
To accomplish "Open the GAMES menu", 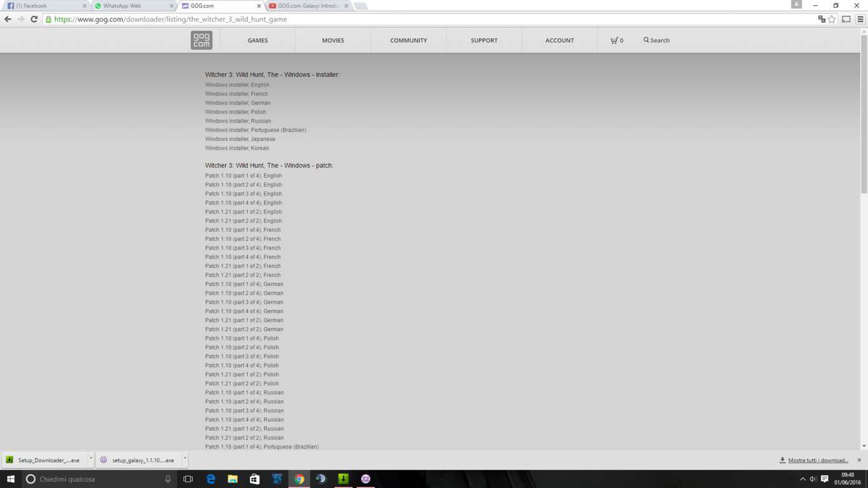I will (x=258, y=40).
